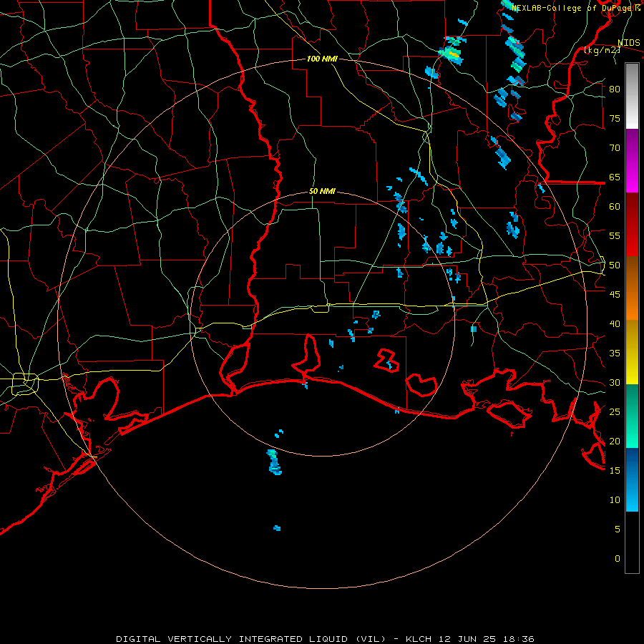The image size is (644, 644).
Task: Pick the black bottom segment of the VIL scale
Action: tap(632, 542)
